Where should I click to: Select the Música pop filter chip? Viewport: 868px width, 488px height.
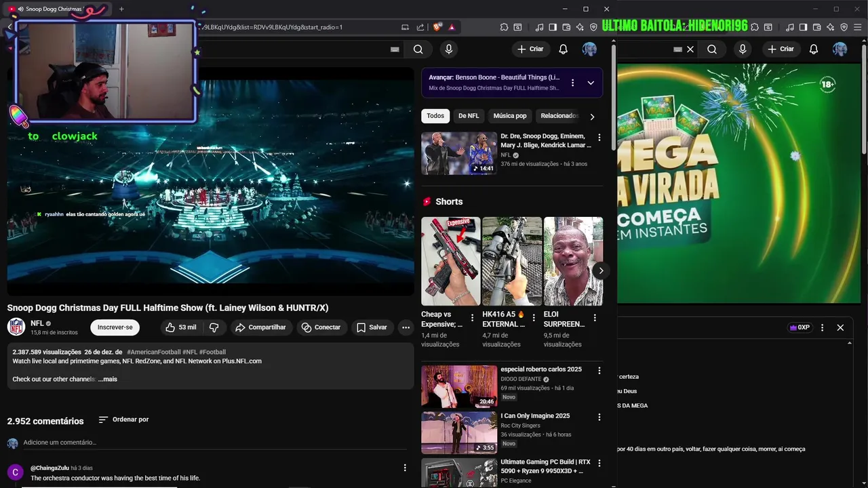tap(510, 116)
